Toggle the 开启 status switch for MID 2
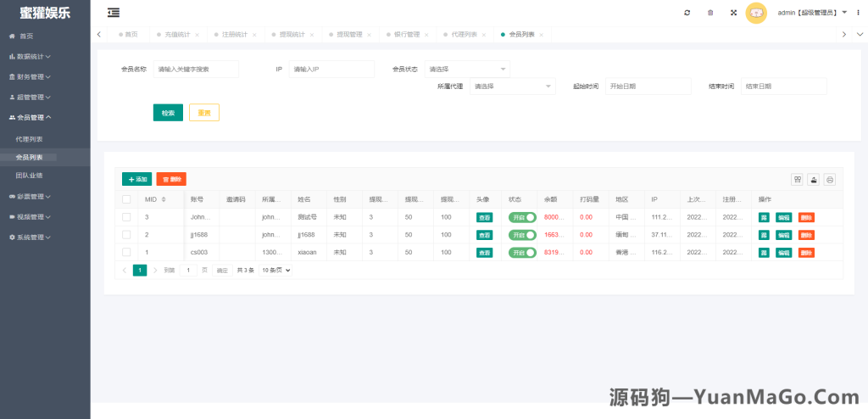The height and width of the screenshot is (419, 868). pos(522,235)
